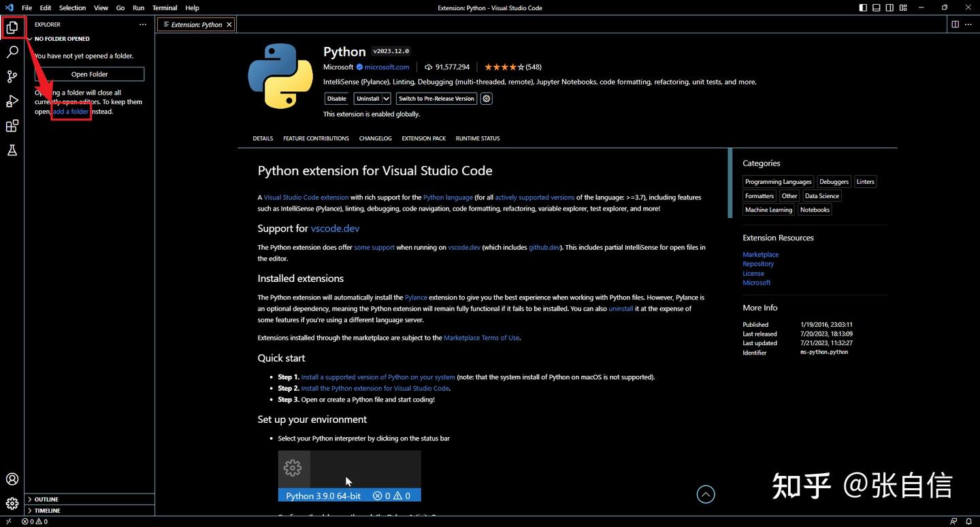Open the Run and Debug view
This screenshot has height=527, width=980.
coord(12,101)
